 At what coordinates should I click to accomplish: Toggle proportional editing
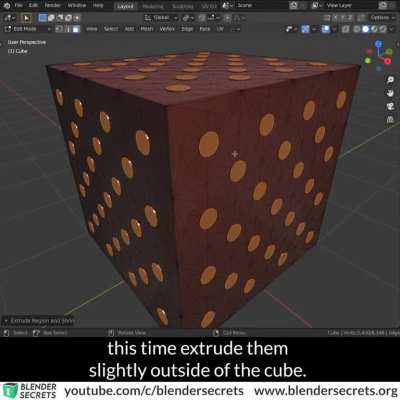[227, 18]
